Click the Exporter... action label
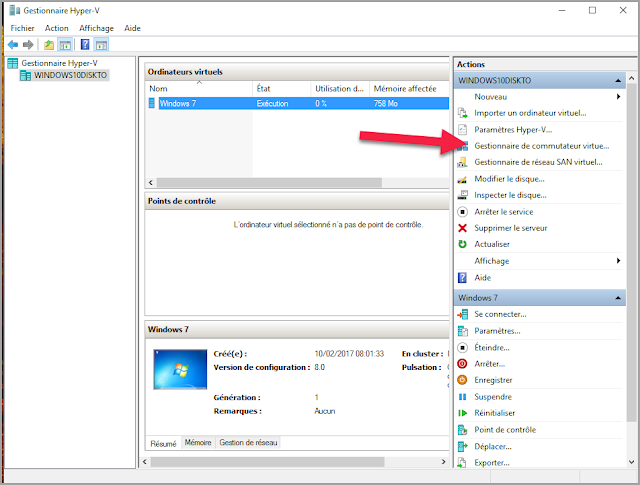 click(492, 463)
